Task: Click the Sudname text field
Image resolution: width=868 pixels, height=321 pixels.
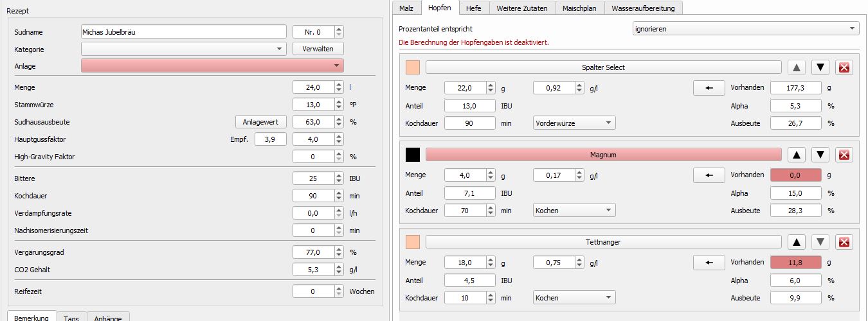Action: pos(183,31)
